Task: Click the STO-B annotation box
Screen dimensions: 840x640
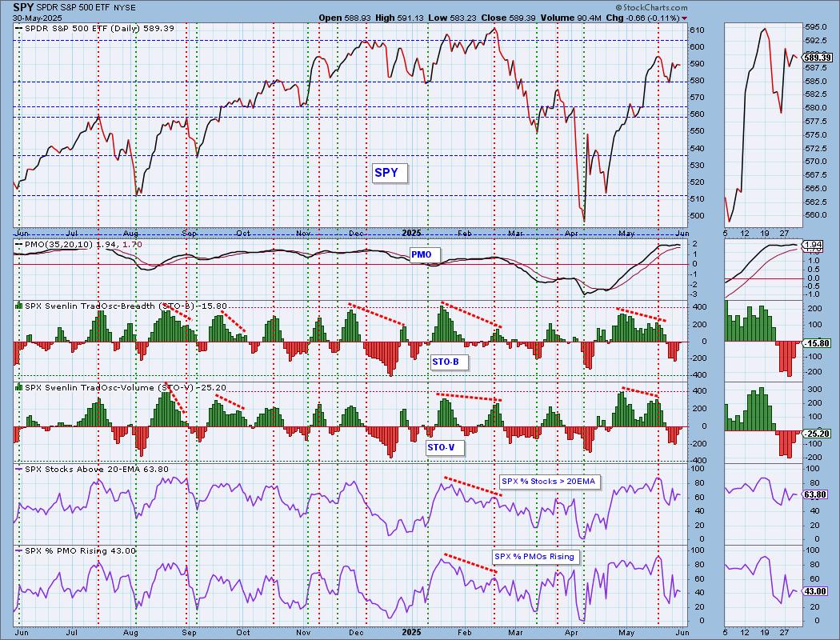Action: 449,362
